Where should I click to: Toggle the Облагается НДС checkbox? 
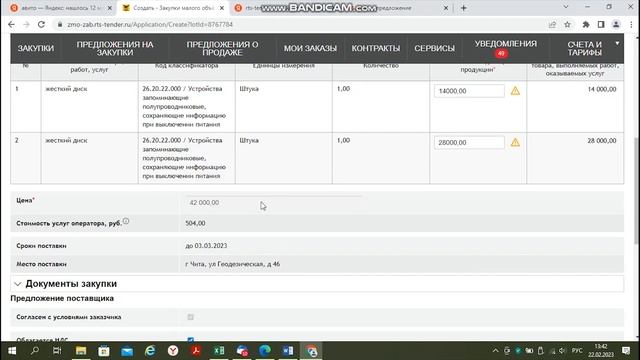pyautogui.click(x=191, y=340)
